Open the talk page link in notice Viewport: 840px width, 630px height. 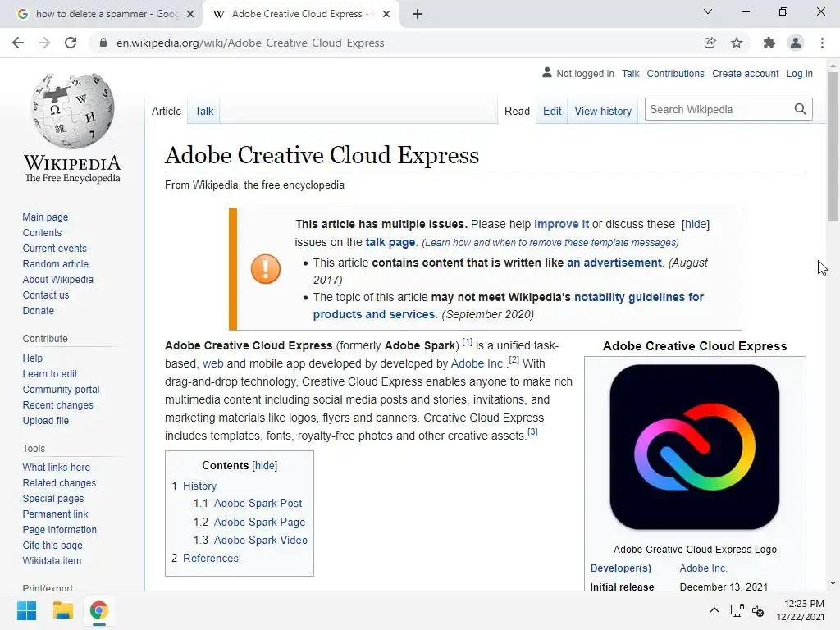click(x=390, y=242)
